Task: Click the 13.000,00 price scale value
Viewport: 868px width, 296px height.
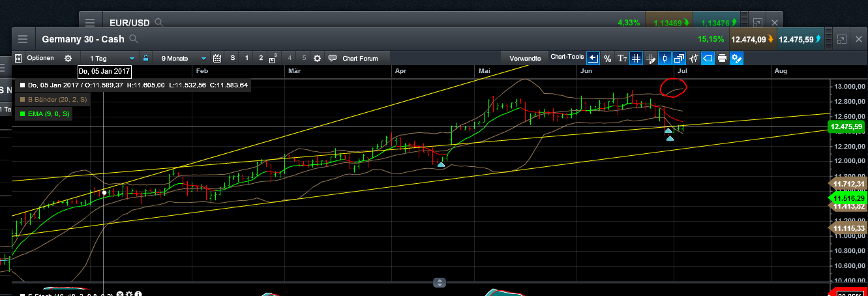Action: coord(848,86)
